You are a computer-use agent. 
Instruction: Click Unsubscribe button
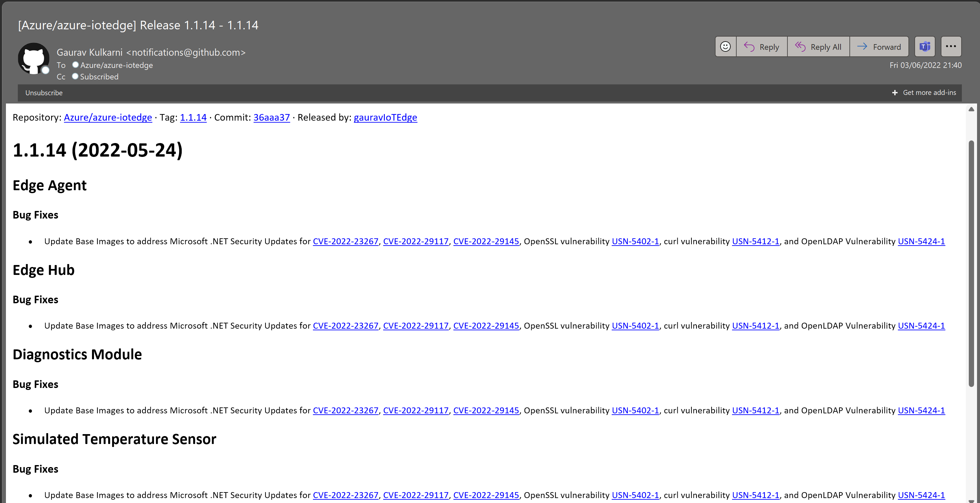(44, 92)
